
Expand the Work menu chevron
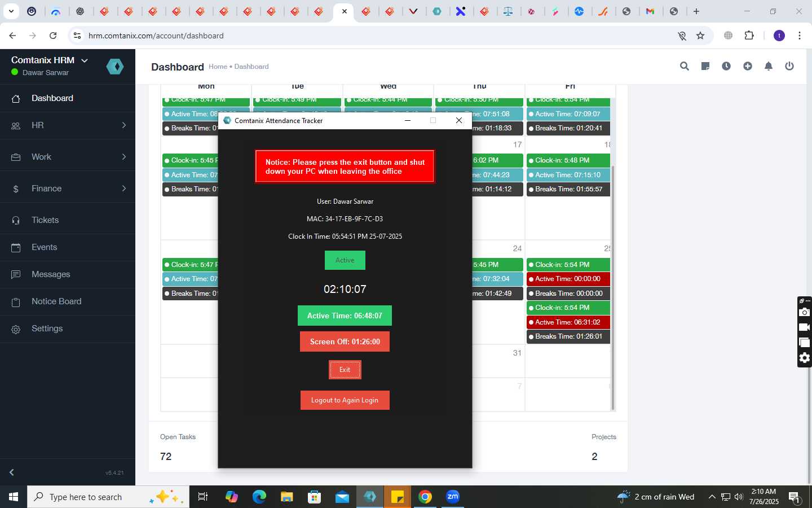point(124,157)
